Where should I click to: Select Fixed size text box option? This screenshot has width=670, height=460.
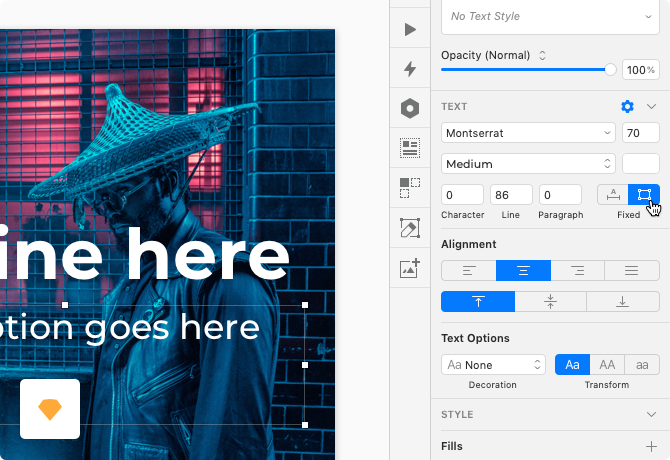(644, 195)
